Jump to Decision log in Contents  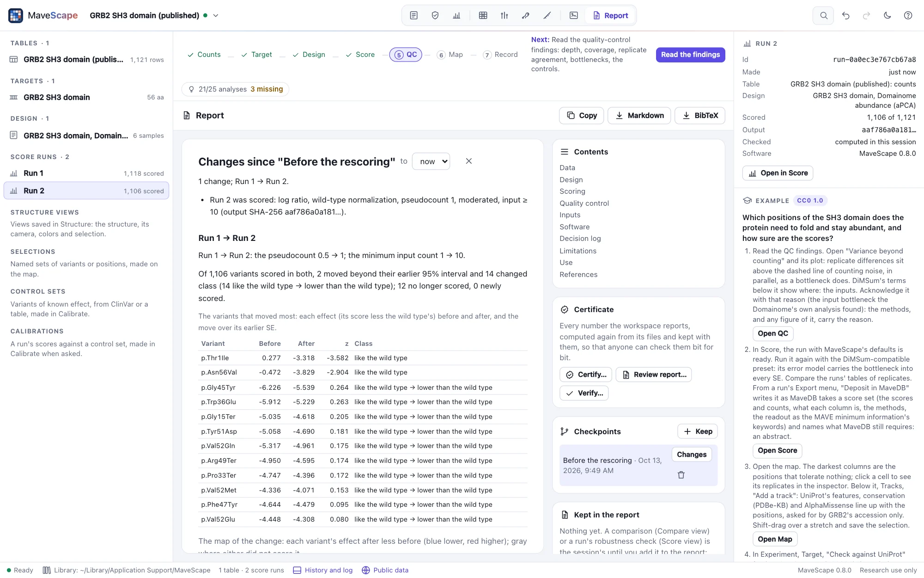[x=580, y=239]
